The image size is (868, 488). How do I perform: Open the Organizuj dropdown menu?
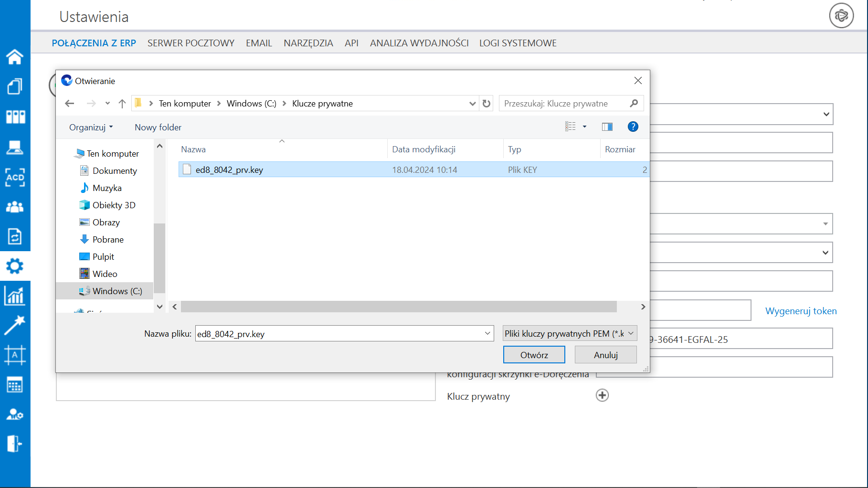(x=91, y=127)
